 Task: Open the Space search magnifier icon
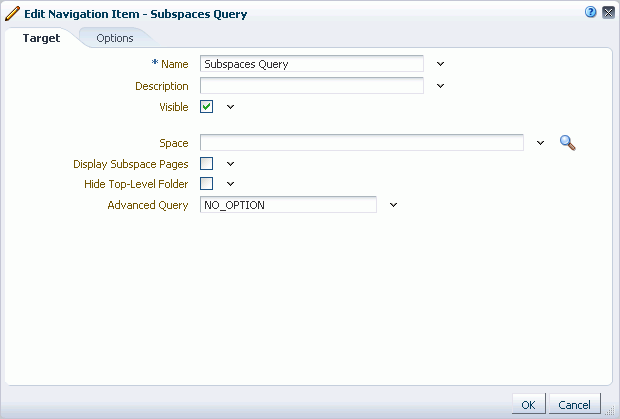coord(567,143)
